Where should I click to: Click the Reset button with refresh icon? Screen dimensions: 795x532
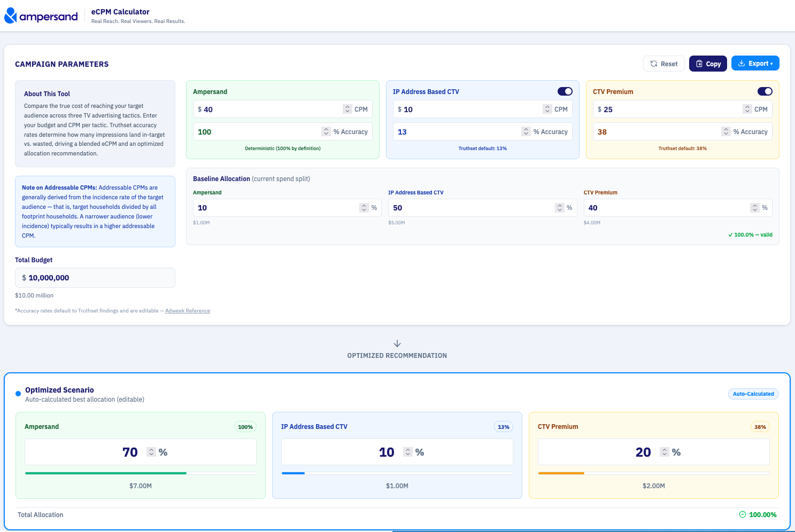(x=664, y=64)
